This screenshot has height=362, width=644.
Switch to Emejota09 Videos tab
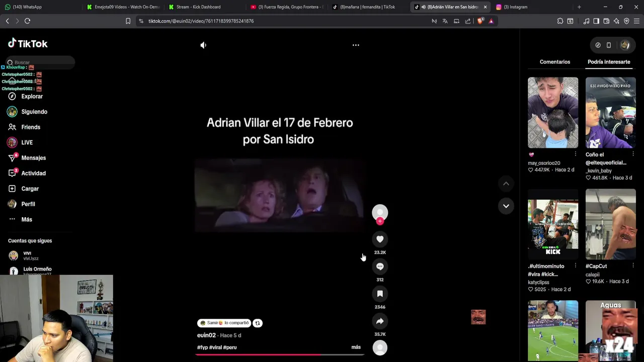click(x=122, y=7)
